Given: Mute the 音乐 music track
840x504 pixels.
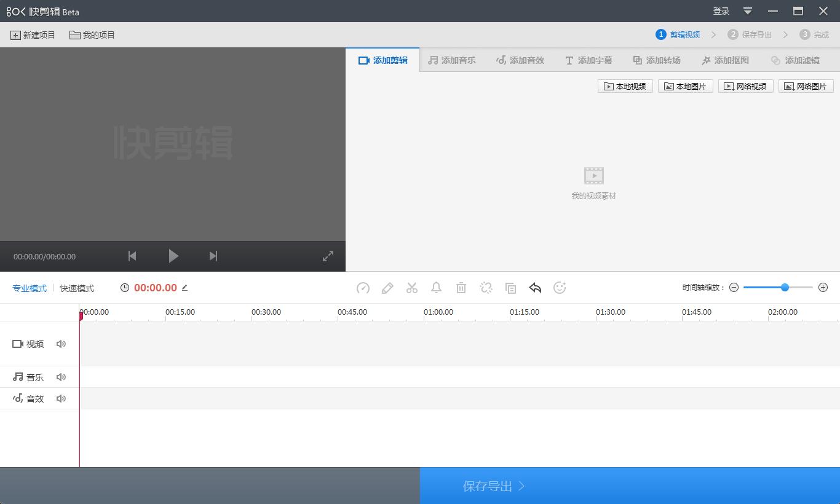Looking at the screenshot, I should (61, 377).
